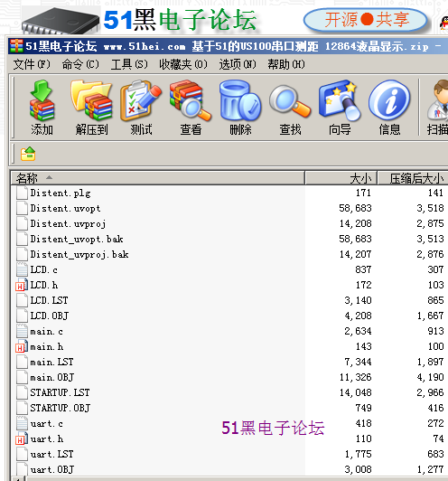
Task: Click the chip image in forum banner
Action: [x=61, y=20]
